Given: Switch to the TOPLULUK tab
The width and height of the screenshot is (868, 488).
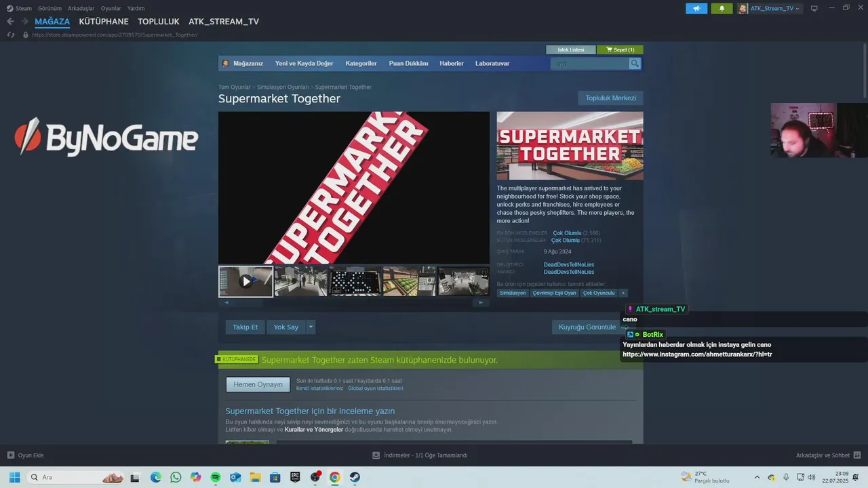Looking at the screenshot, I should [159, 22].
